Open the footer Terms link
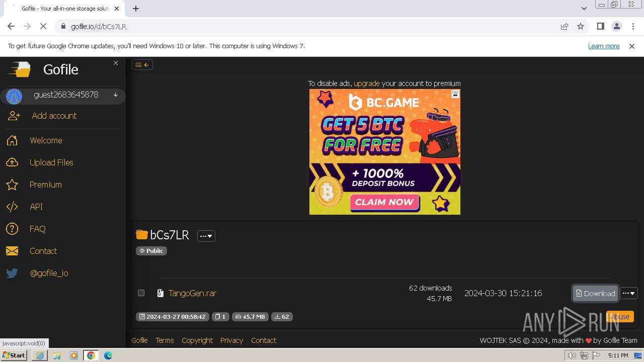This screenshot has width=644, height=362. (165, 340)
